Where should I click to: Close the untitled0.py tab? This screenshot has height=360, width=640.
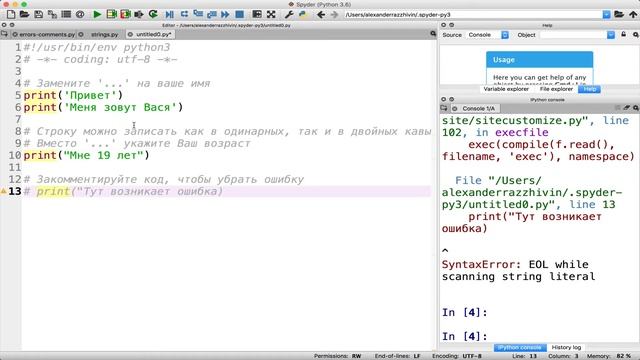[x=130, y=35]
